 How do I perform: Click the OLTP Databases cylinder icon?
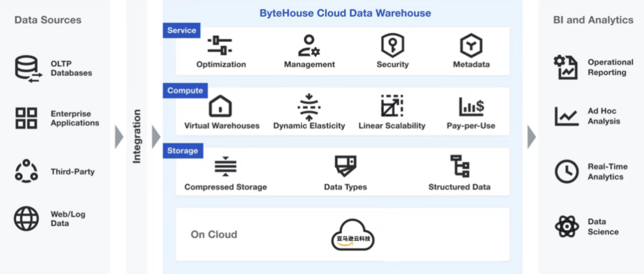click(x=28, y=69)
